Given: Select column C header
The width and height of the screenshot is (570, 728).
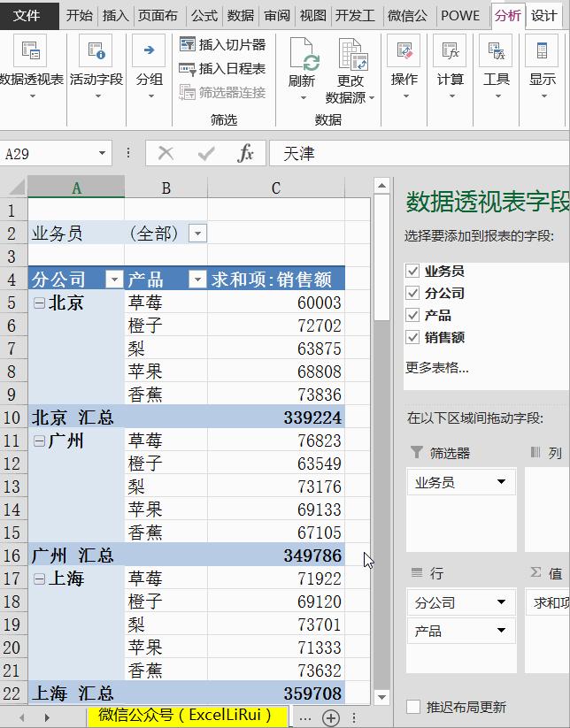Looking at the screenshot, I should point(276,188).
